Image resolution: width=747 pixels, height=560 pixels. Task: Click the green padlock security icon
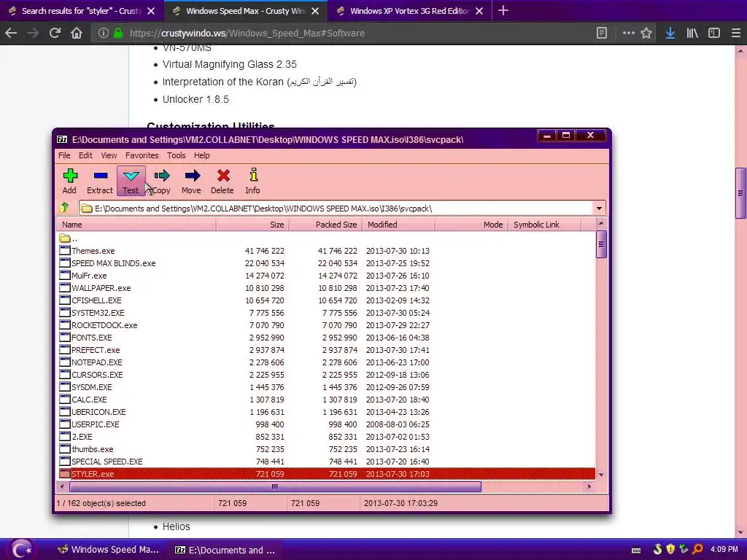(118, 33)
